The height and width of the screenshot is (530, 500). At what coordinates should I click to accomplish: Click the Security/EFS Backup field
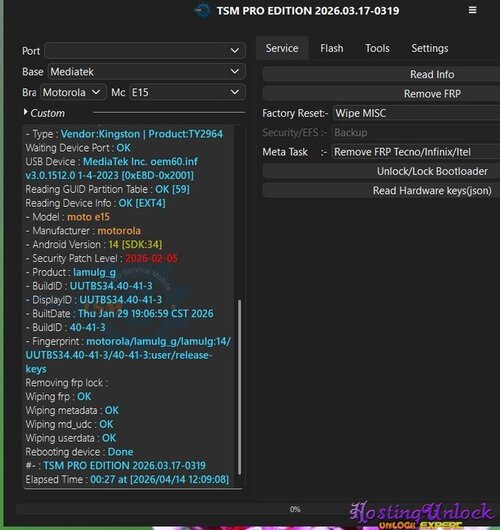click(x=415, y=132)
